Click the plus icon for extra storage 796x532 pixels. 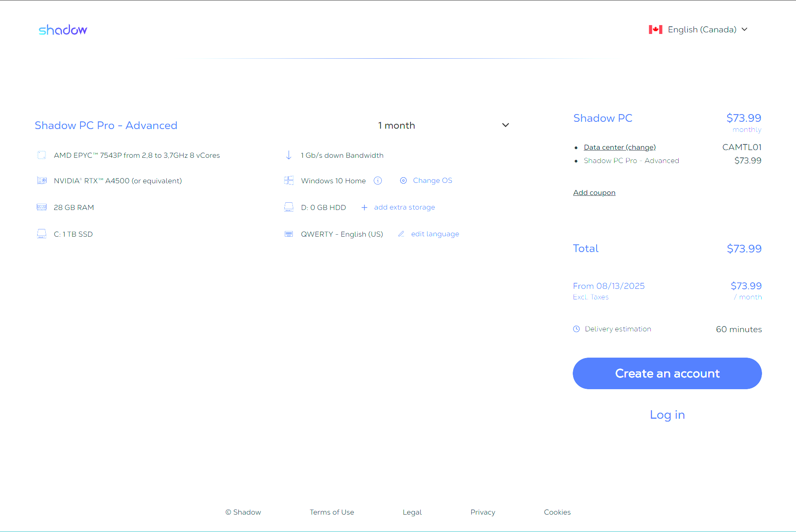pyautogui.click(x=364, y=208)
